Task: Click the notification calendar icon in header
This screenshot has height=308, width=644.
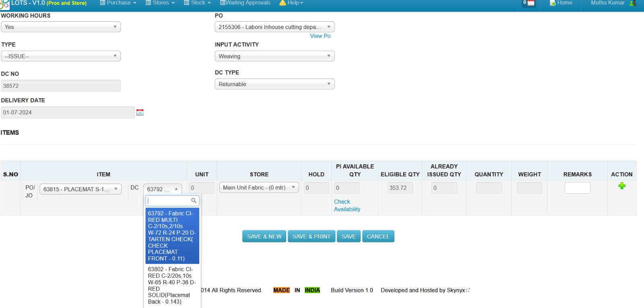Action: [530, 3]
